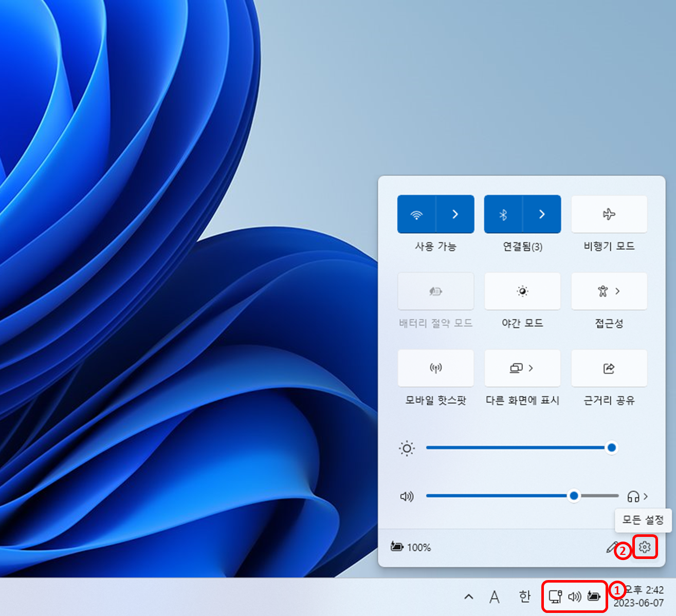Viewport: 676px width, 616px height.
Task: Expand the Wi-Fi network list arrow
Action: 455,214
